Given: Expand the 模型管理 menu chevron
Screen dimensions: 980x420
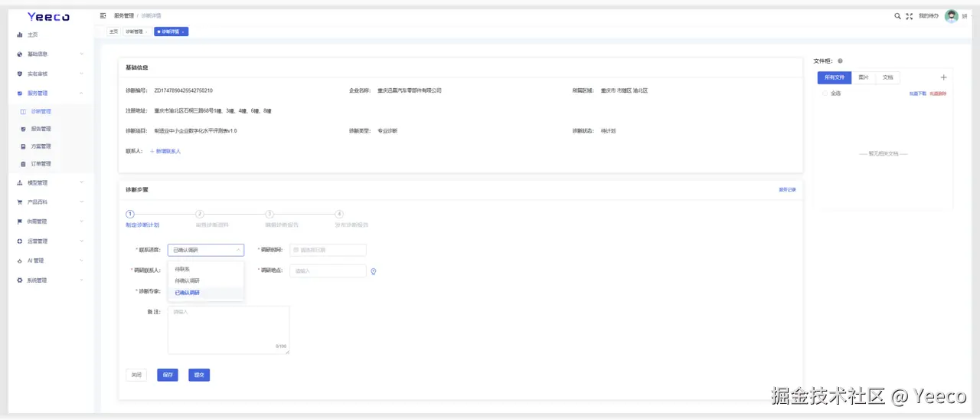Looking at the screenshot, I should coord(82,182).
